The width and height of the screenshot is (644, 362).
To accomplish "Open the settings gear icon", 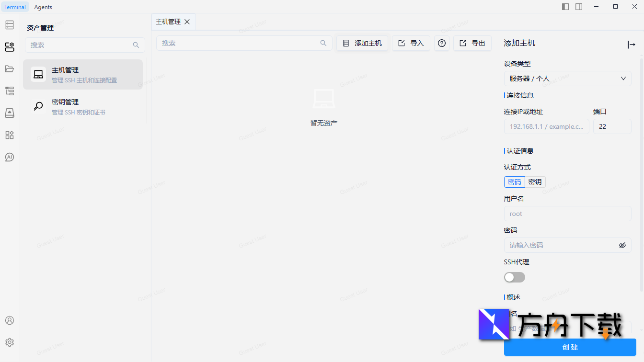I will 10,342.
